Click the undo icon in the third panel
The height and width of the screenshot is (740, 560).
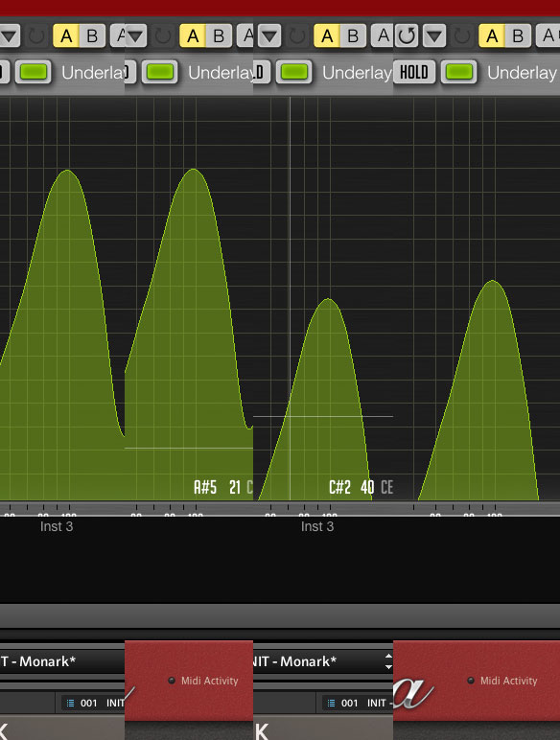point(297,36)
